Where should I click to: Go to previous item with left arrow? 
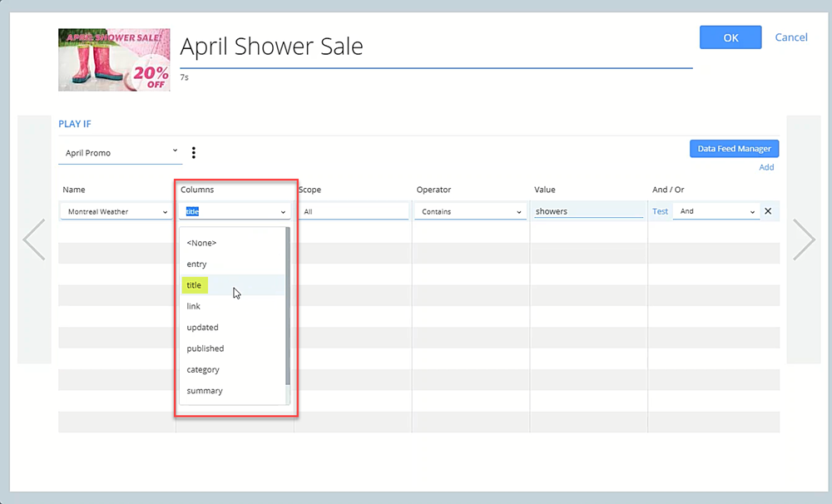point(34,240)
